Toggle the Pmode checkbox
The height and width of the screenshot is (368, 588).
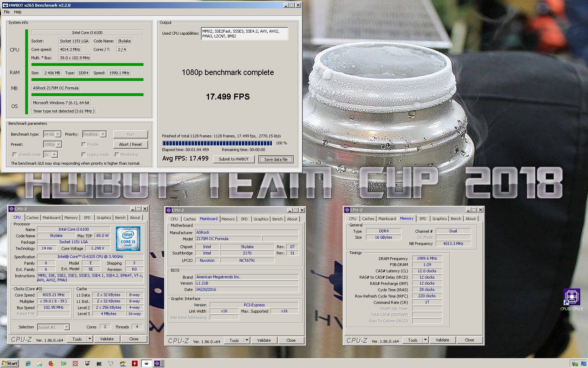(x=84, y=144)
